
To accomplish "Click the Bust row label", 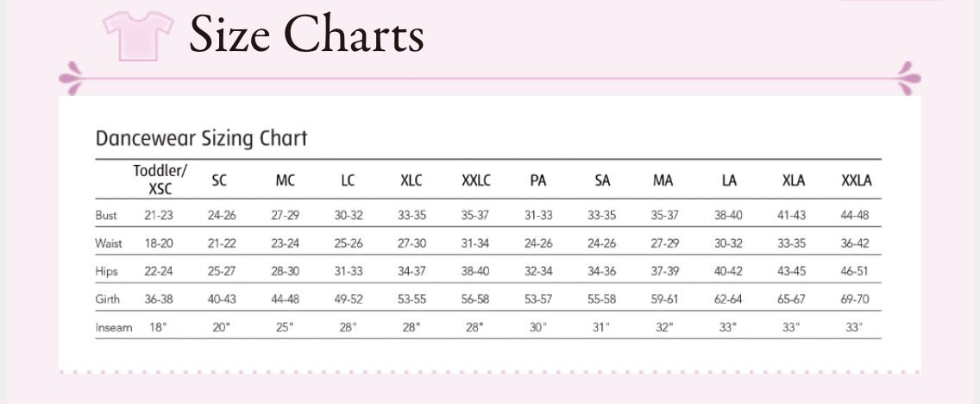I will [105, 215].
